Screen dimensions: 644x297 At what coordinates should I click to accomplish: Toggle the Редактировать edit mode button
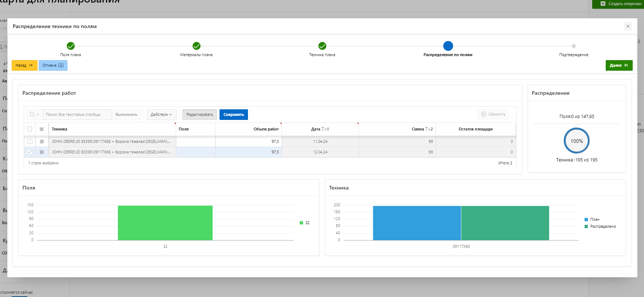click(x=199, y=114)
